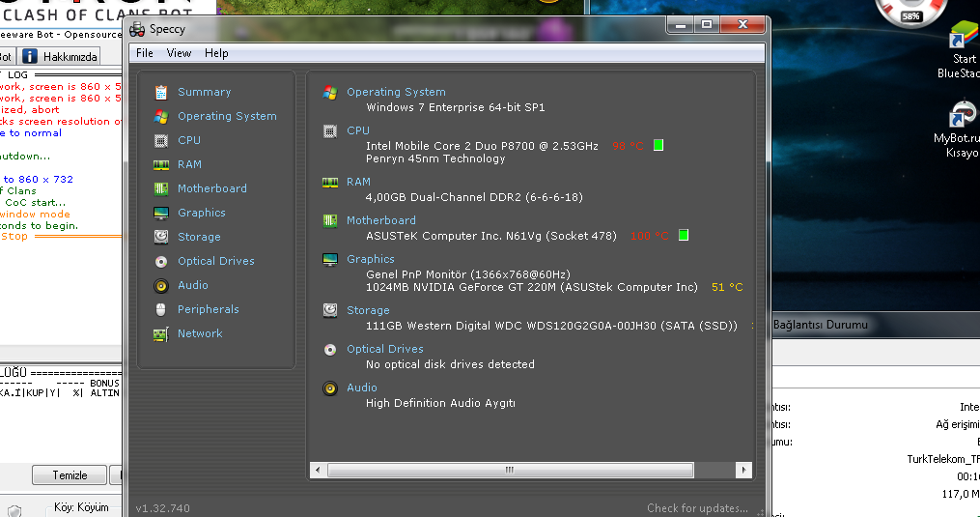The image size is (980, 517).
Task: Open the Graphics heading link in summary
Action: click(371, 259)
